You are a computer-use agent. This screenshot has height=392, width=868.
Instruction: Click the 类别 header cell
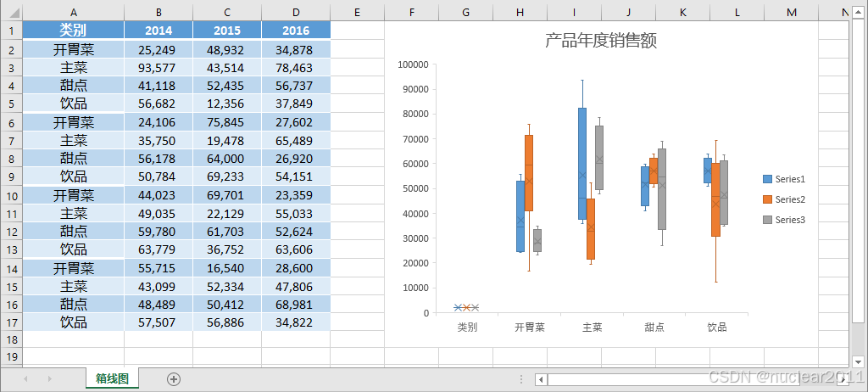74,31
